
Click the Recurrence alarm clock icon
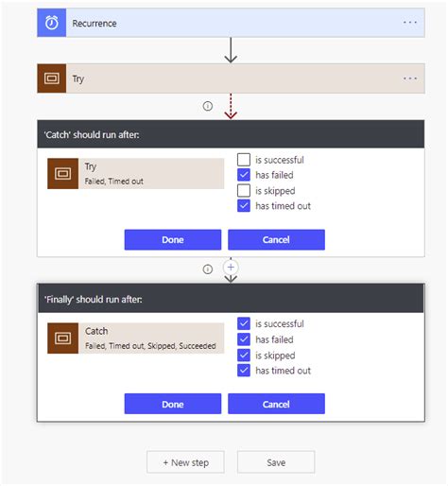(52, 23)
